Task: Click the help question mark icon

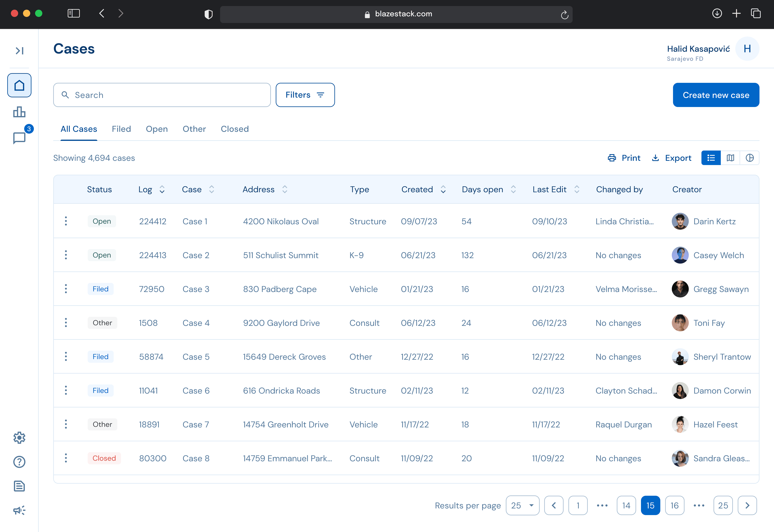Action: click(x=19, y=462)
